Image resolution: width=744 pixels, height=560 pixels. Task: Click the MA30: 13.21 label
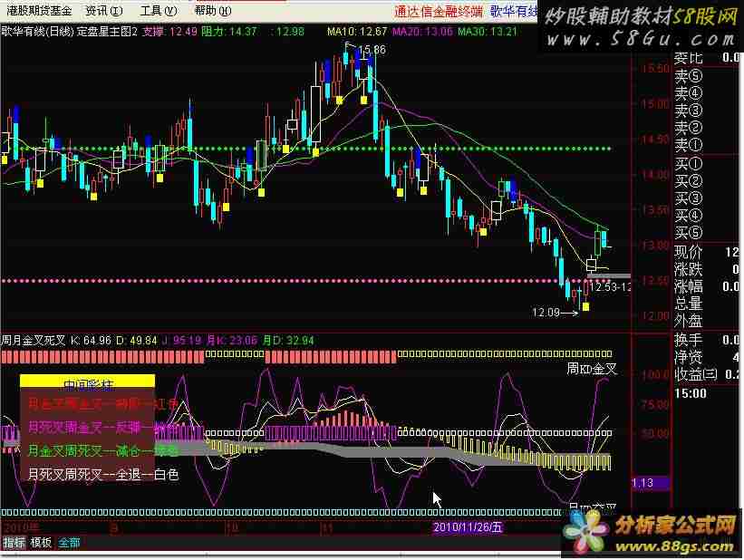[488, 32]
